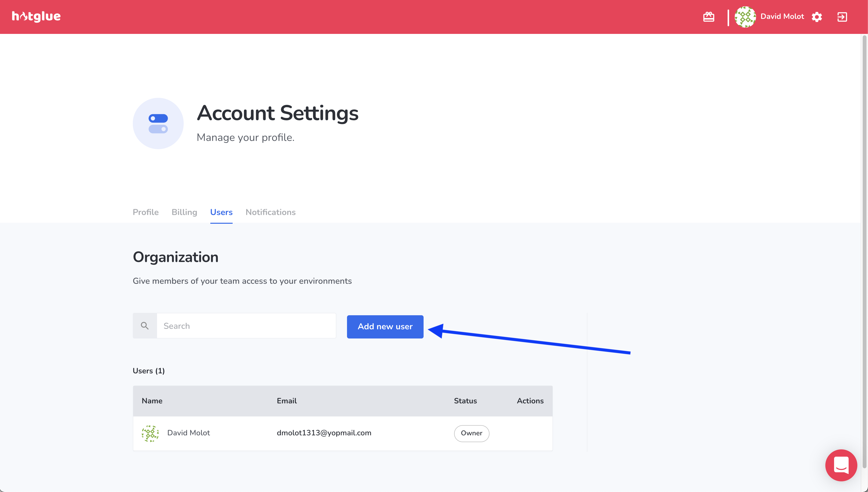Click the search magnifier icon
Image resolution: width=868 pixels, height=492 pixels.
[x=145, y=326]
